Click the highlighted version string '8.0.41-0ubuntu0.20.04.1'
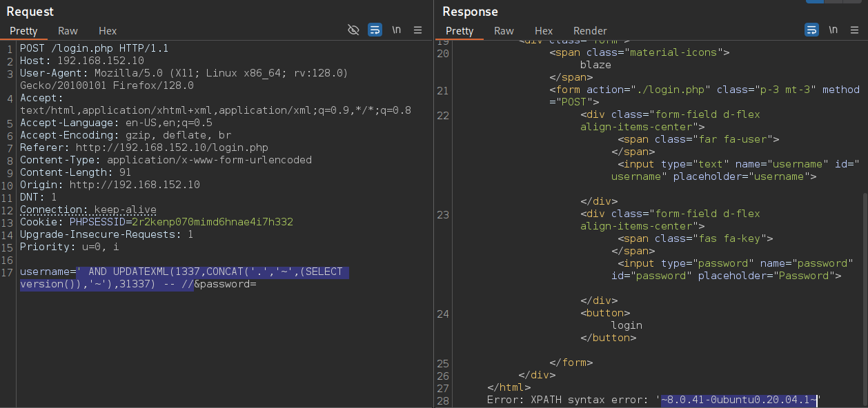The image size is (868, 408). point(739,400)
